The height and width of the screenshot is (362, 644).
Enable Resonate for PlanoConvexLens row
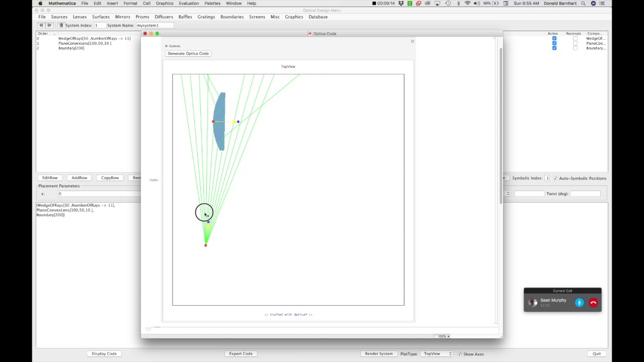(575, 43)
